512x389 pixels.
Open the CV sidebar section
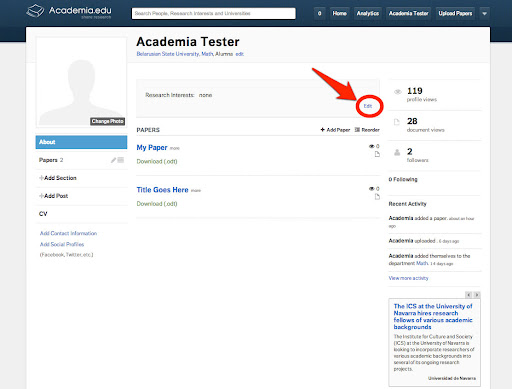point(43,214)
